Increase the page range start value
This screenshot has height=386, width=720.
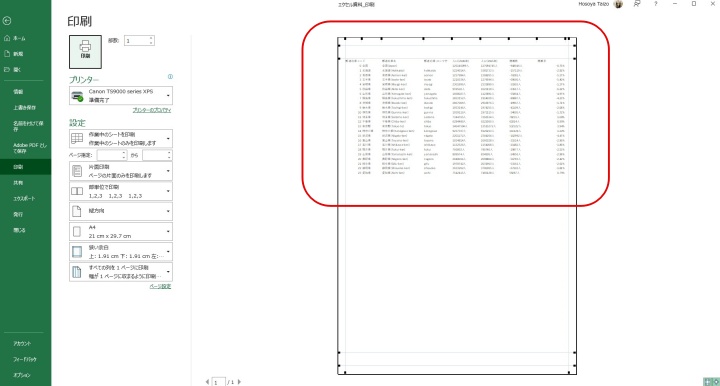coord(124,152)
